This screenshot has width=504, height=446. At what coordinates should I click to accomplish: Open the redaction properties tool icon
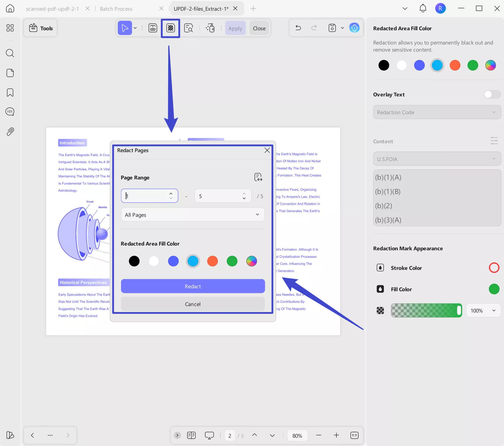pyautogui.click(x=210, y=28)
